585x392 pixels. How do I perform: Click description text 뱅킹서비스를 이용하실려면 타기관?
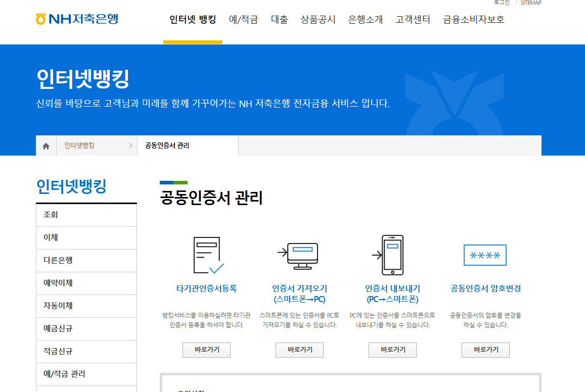(206, 316)
